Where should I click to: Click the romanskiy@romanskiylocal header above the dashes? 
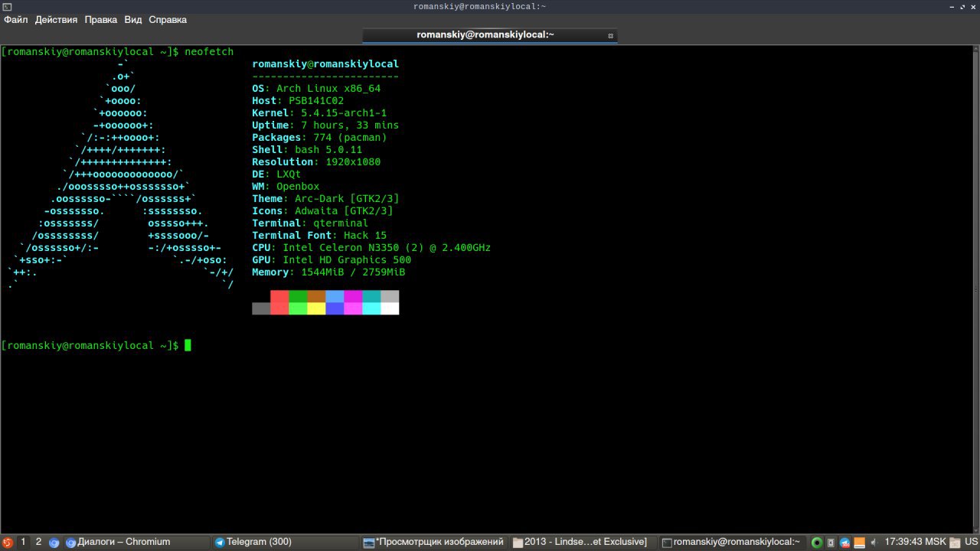pyautogui.click(x=325, y=64)
